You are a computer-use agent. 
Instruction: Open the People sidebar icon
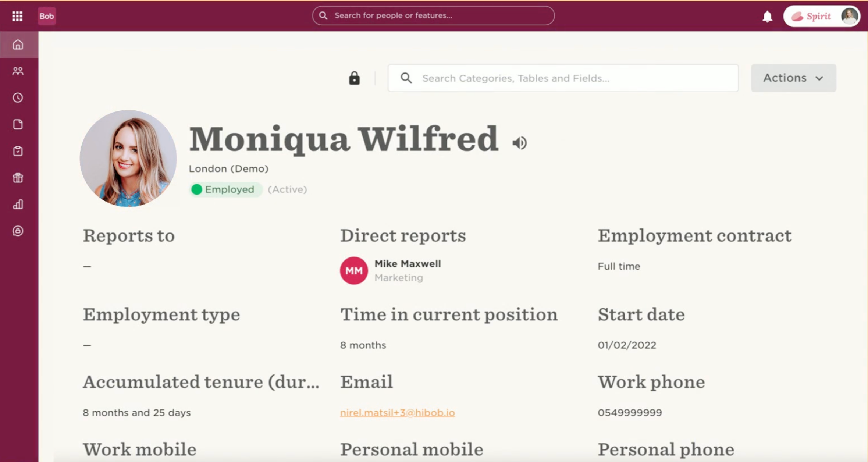tap(18, 71)
